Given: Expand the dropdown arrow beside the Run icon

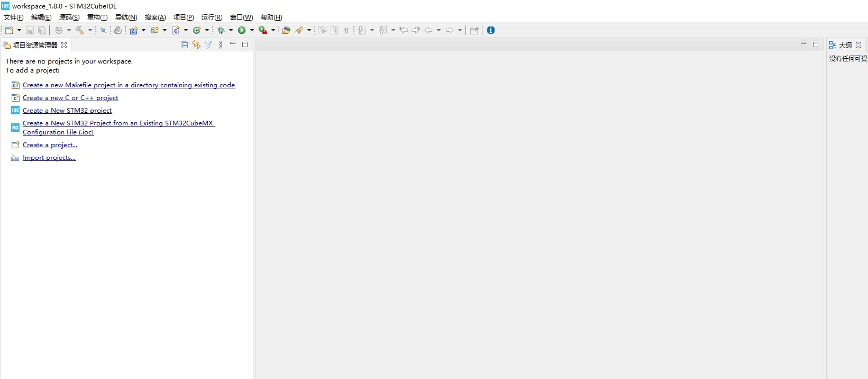Looking at the screenshot, I should (x=252, y=31).
